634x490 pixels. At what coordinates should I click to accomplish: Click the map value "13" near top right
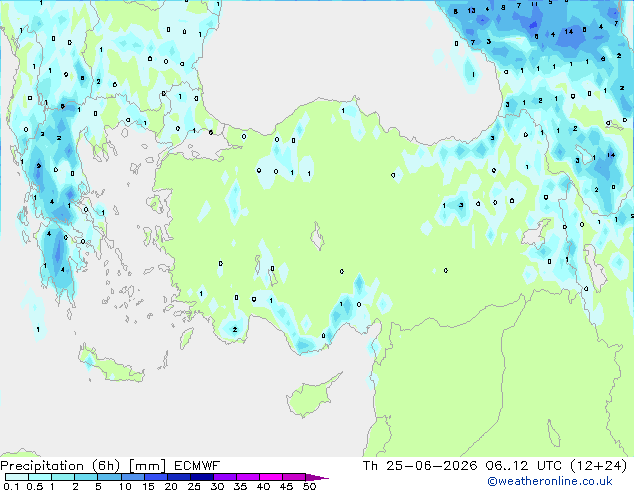pyautogui.click(x=471, y=11)
